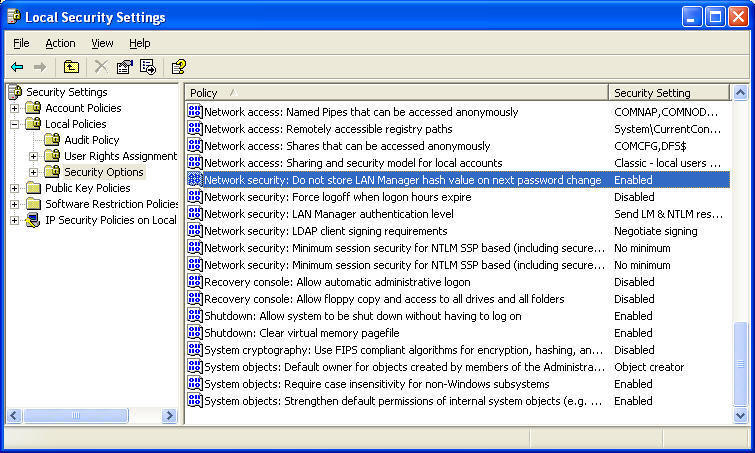Screen dimensions: 755x453
Task: Click the Security Settings root icon
Action: click(15, 91)
